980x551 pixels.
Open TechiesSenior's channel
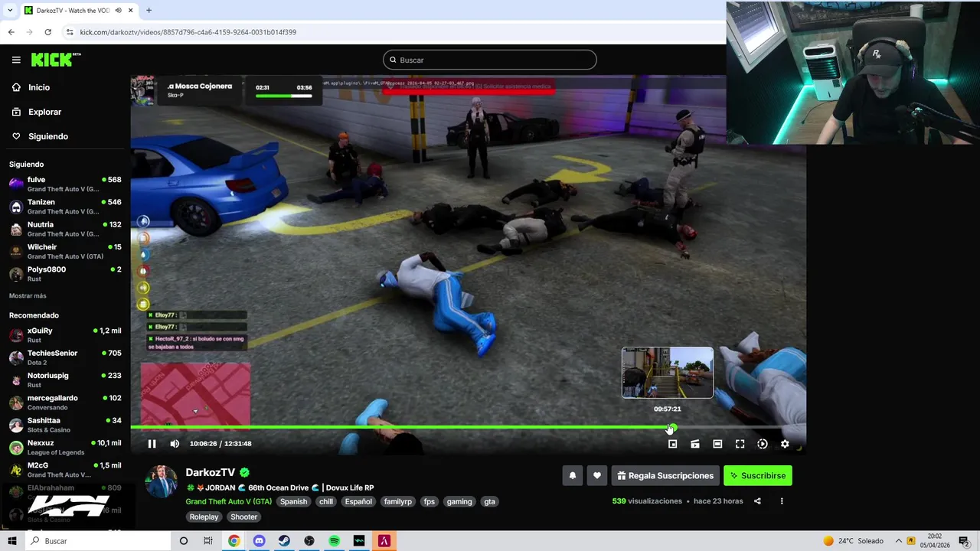pyautogui.click(x=65, y=357)
